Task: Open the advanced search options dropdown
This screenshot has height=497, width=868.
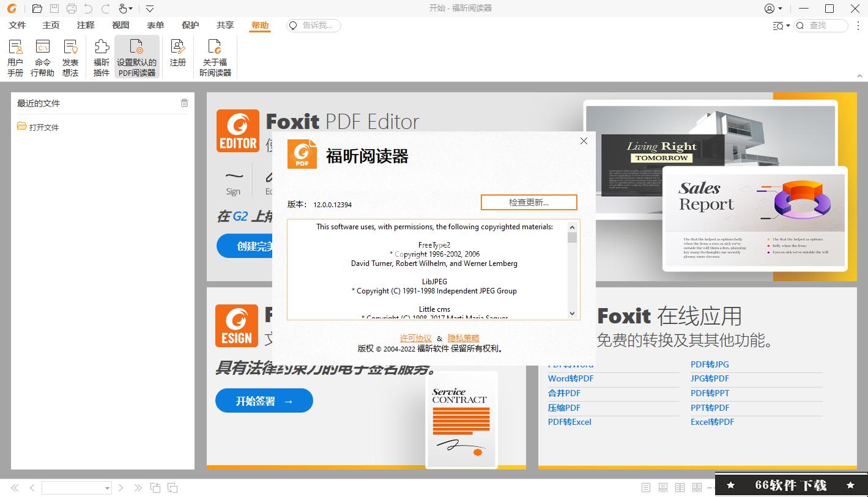Action: point(781,26)
